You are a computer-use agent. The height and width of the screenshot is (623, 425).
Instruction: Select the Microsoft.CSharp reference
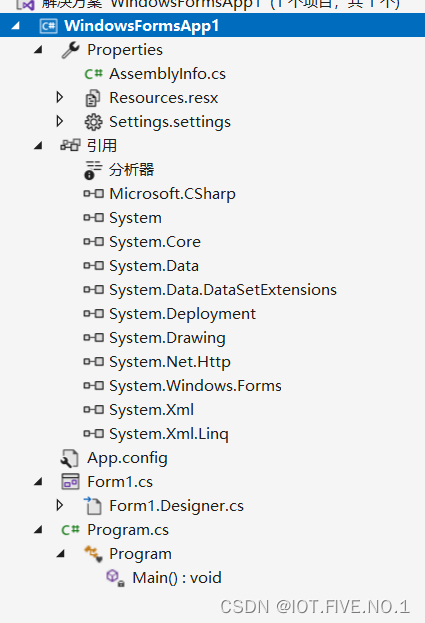click(172, 194)
